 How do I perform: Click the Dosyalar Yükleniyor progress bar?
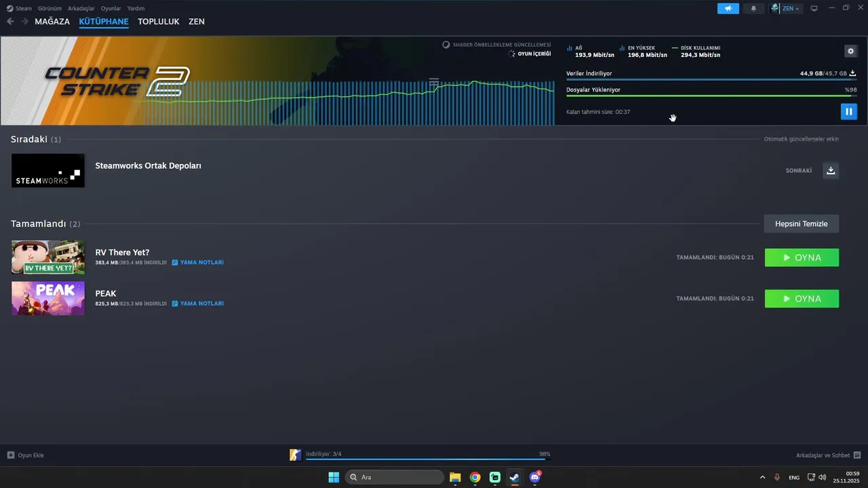(x=711, y=96)
